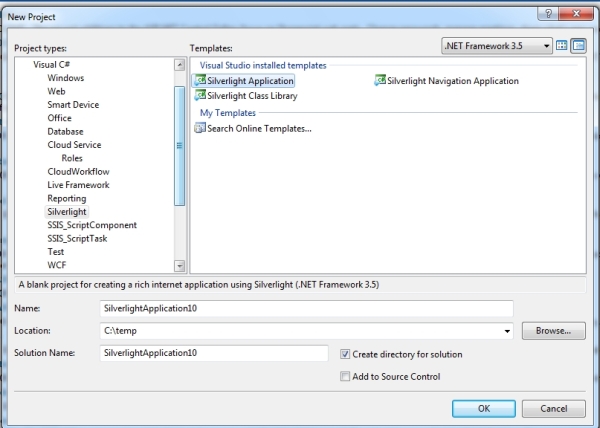Screen dimensions: 600x428
Task: Select the Windows project type
Action: [65, 78]
